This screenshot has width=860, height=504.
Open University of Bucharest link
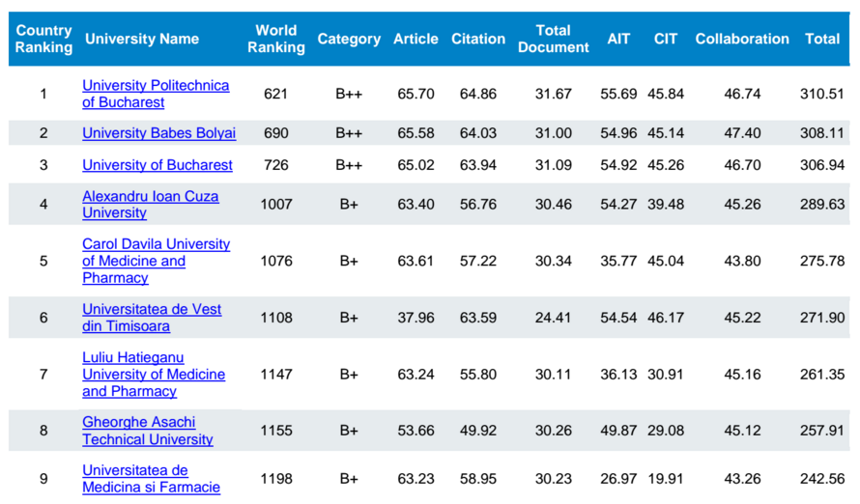coord(158,165)
